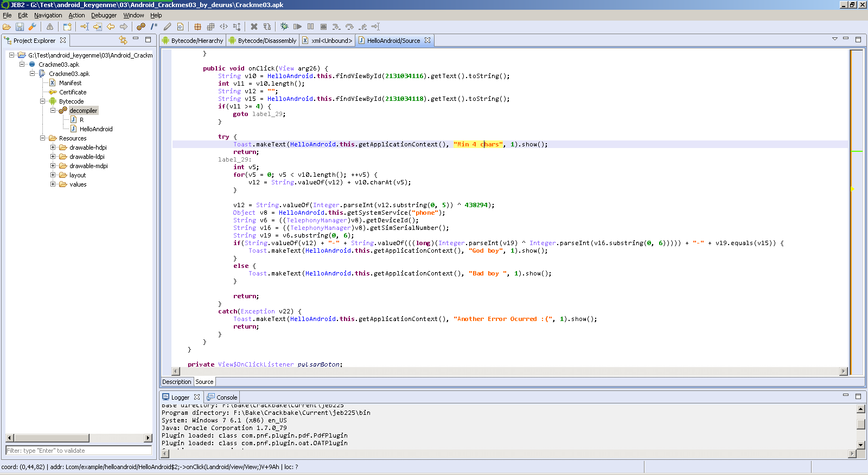868x475 pixels.
Task: Click the Open file folder icon in toolbar
Action: 7,27
